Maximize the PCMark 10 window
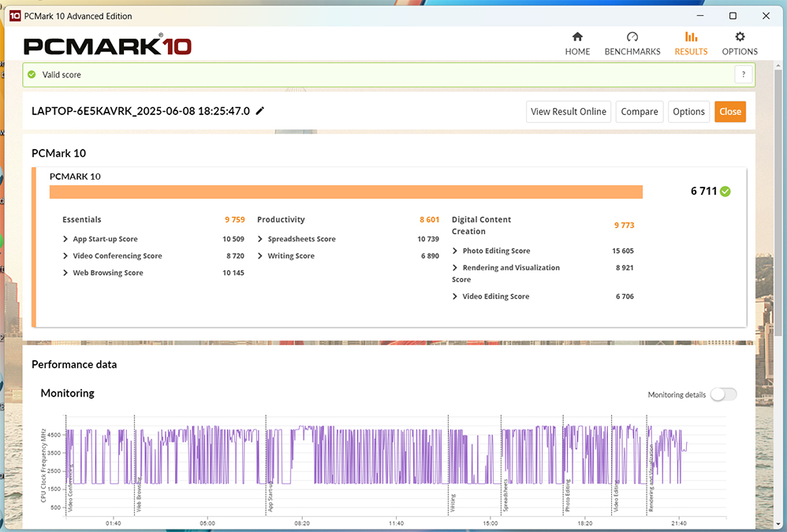The height and width of the screenshot is (532, 787). pyautogui.click(x=733, y=16)
